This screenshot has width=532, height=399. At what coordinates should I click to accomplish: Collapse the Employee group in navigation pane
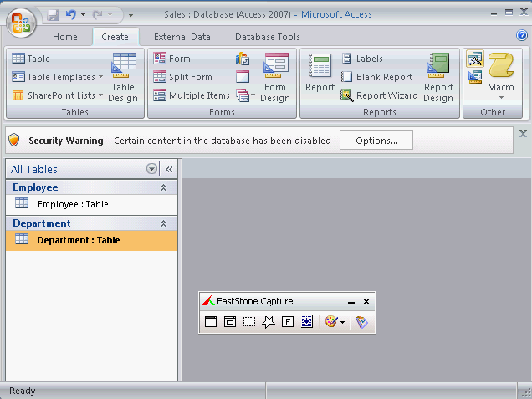(163, 188)
